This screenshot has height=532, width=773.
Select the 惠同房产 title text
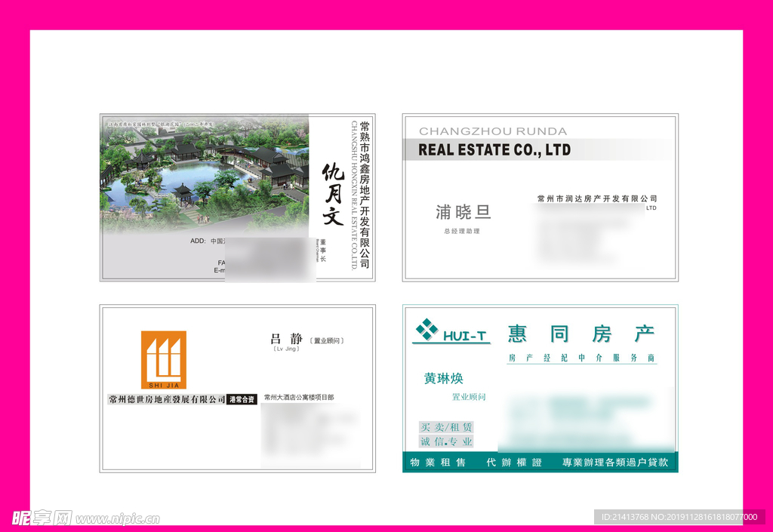[x=581, y=334]
